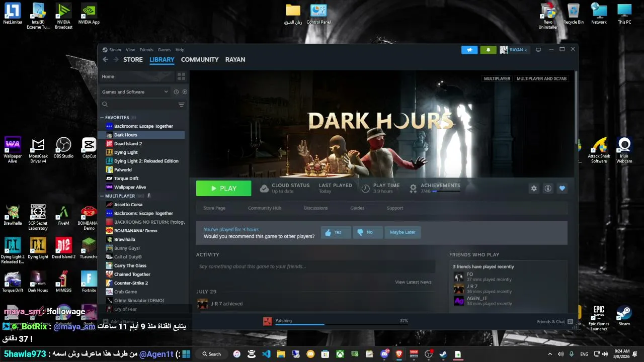Open the Support link

(x=395, y=208)
